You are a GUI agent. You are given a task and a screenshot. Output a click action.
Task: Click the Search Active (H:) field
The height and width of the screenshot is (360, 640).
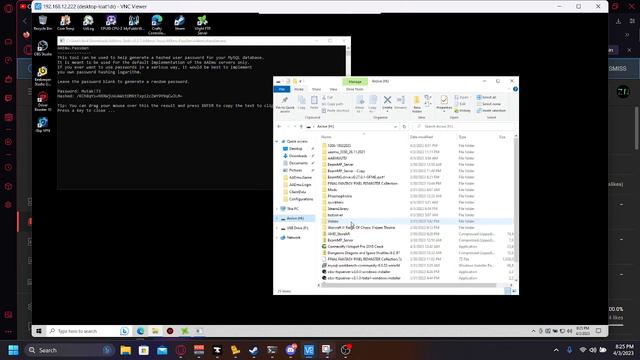(x=463, y=127)
